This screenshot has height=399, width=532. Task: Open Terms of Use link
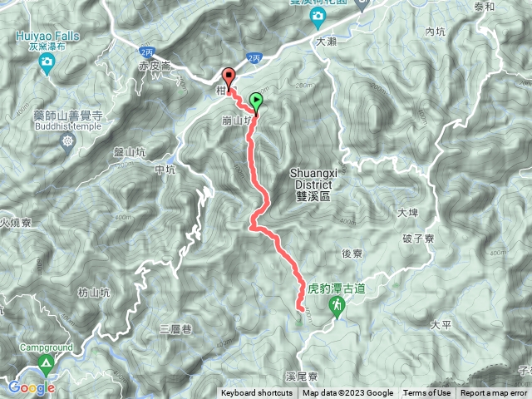coord(426,393)
